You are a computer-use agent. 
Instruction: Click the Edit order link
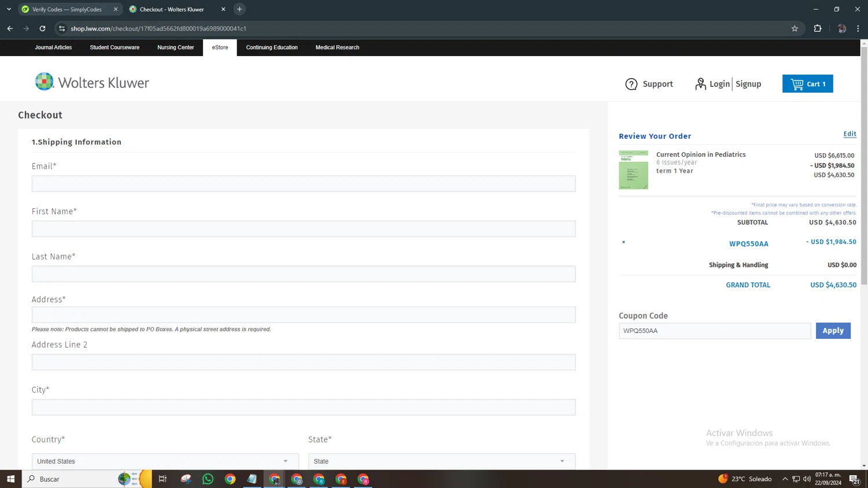[x=849, y=134]
